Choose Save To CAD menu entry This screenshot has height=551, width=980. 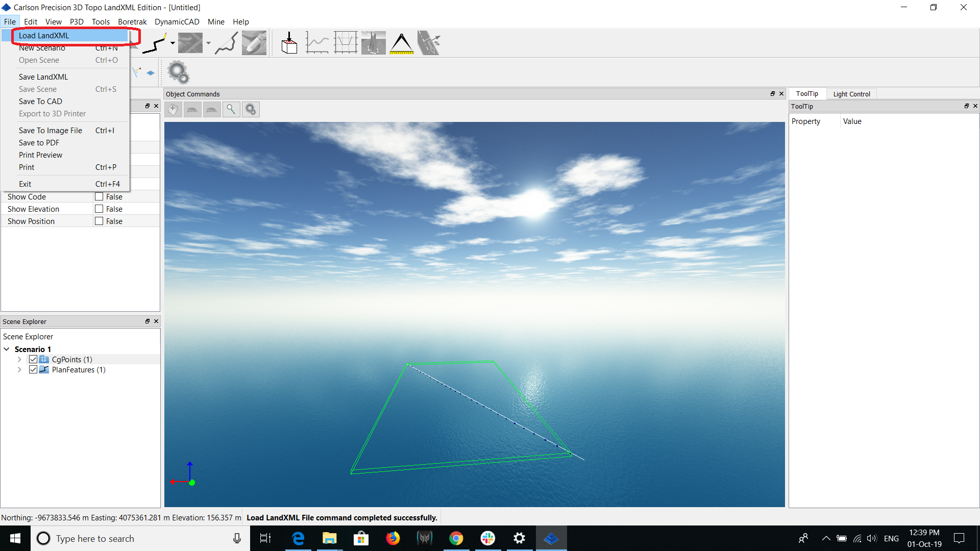[65, 101]
